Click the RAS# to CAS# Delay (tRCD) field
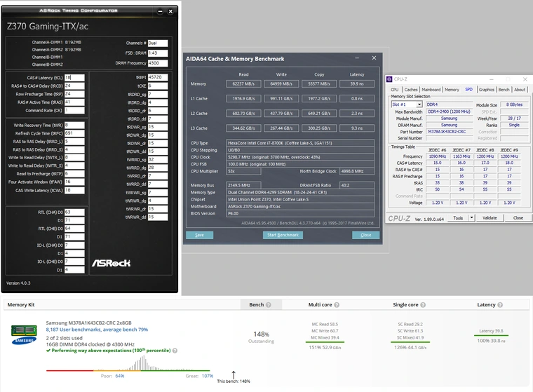The height and width of the screenshot is (392, 533). [74, 86]
